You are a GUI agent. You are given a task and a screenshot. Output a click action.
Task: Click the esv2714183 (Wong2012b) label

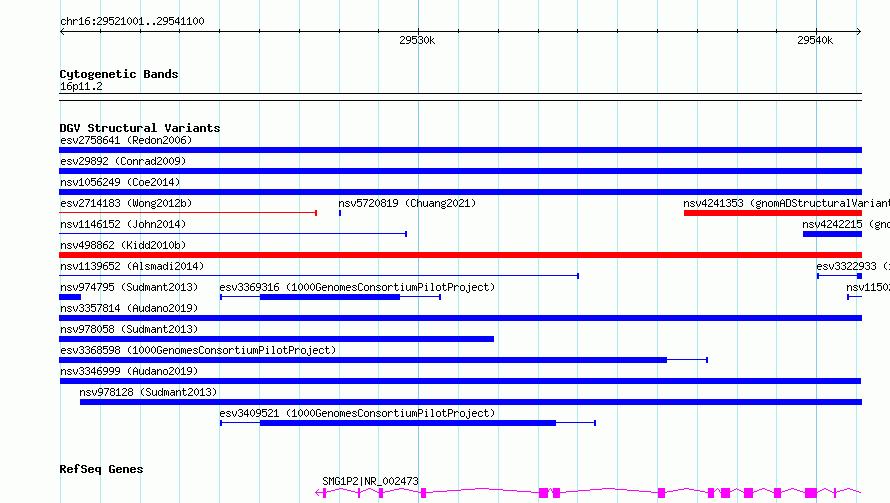126,203
